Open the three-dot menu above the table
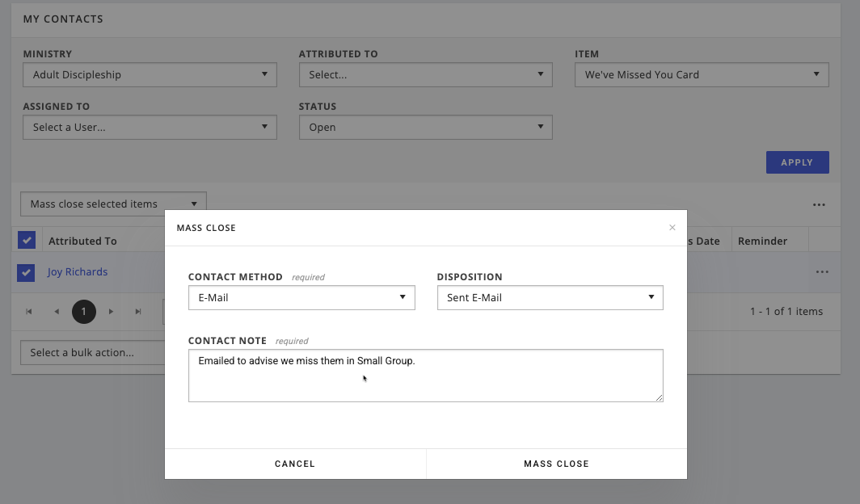The width and height of the screenshot is (860, 504). click(x=819, y=204)
